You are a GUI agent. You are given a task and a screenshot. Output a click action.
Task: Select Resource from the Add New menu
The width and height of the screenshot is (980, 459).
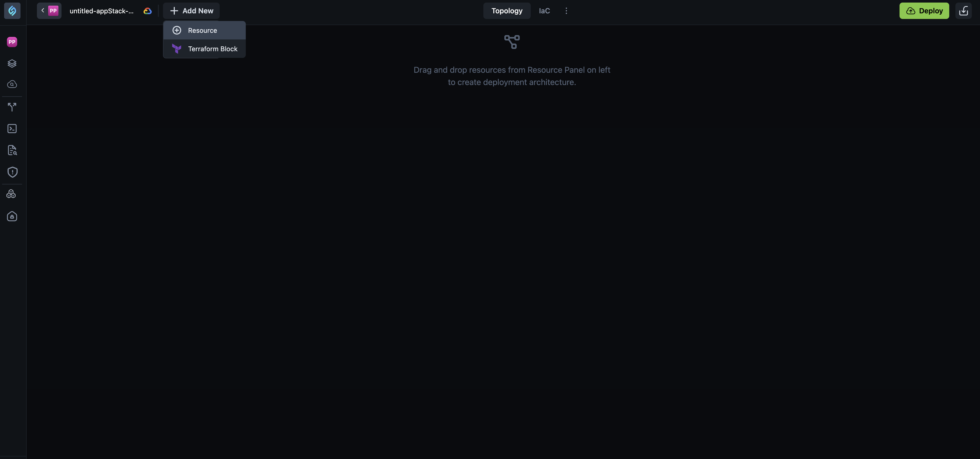click(202, 30)
